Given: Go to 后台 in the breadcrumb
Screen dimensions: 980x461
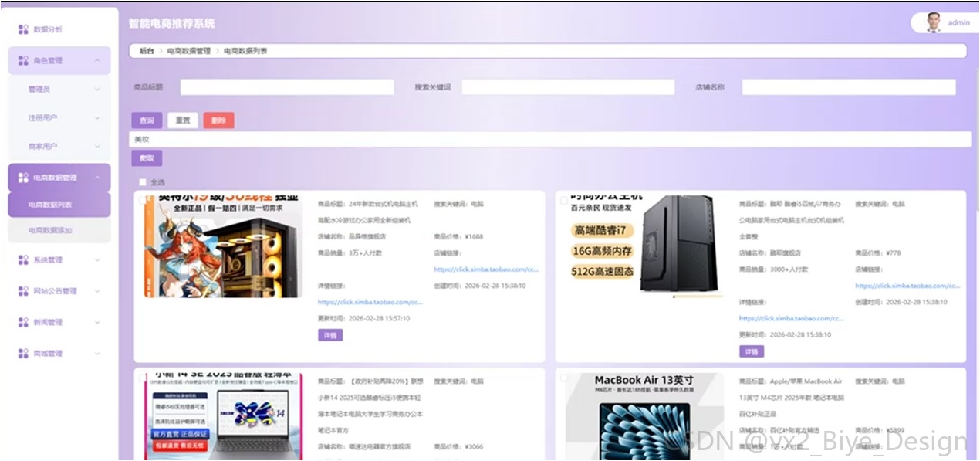Looking at the screenshot, I should (x=146, y=51).
